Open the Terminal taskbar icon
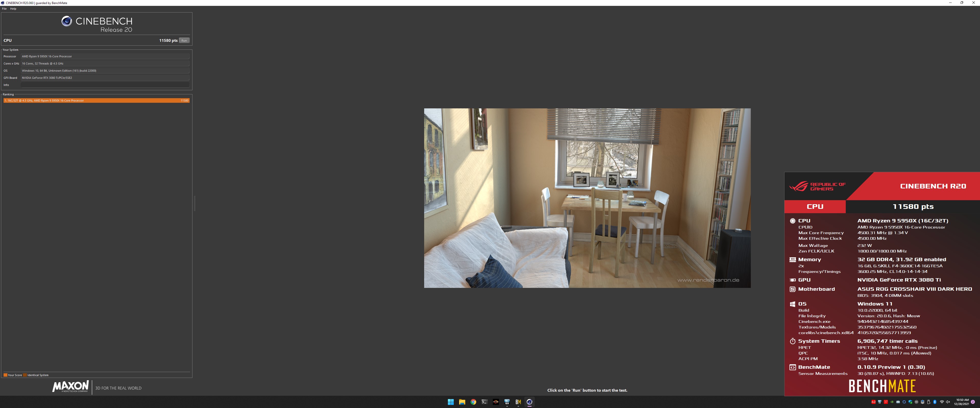Viewport: 980px width, 408px height. click(x=484, y=402)
